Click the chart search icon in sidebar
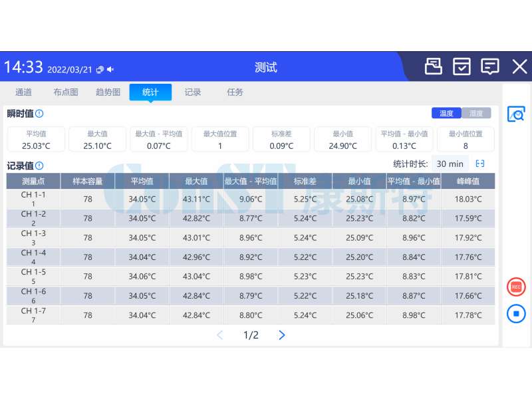This screenshot has height=399, width=532. [516, 114]
